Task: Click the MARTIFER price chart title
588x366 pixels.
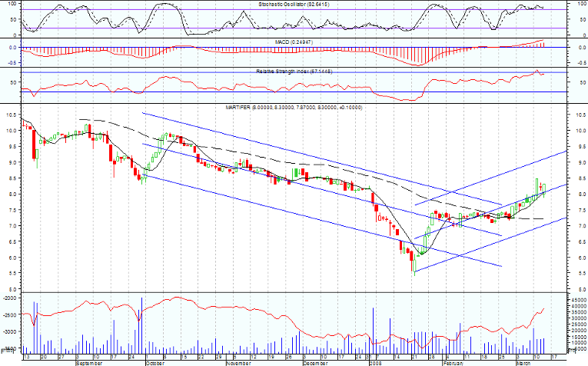Action: tap(294, 107)
